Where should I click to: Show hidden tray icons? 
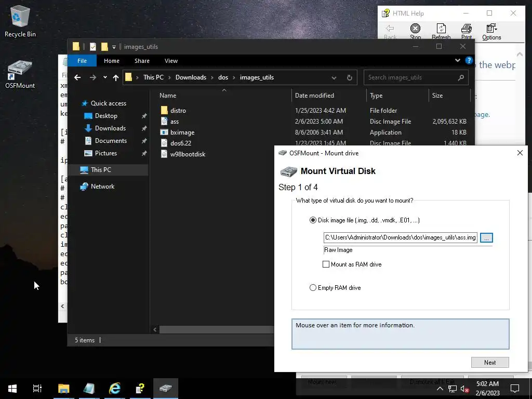tap(440, 389)
